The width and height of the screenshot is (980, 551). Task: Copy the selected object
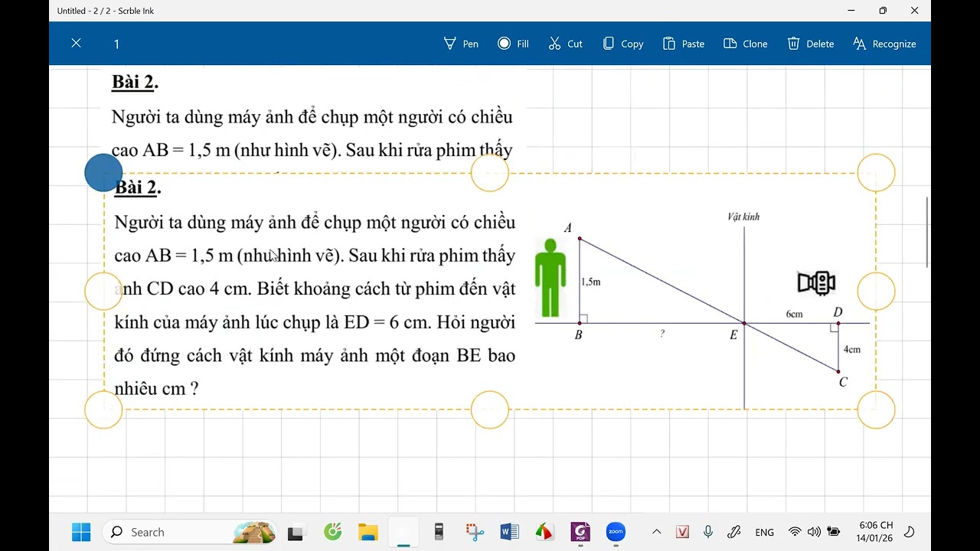click(623, 44)
